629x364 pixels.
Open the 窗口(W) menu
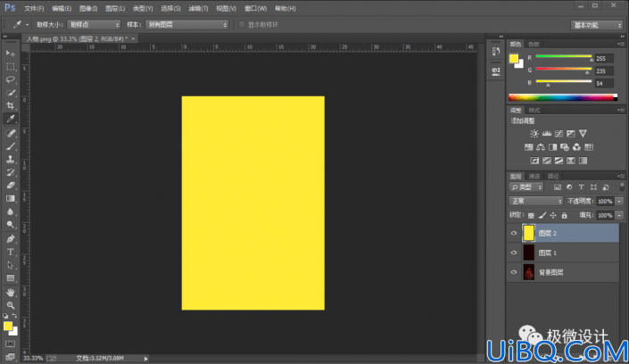tap(255, 8)
